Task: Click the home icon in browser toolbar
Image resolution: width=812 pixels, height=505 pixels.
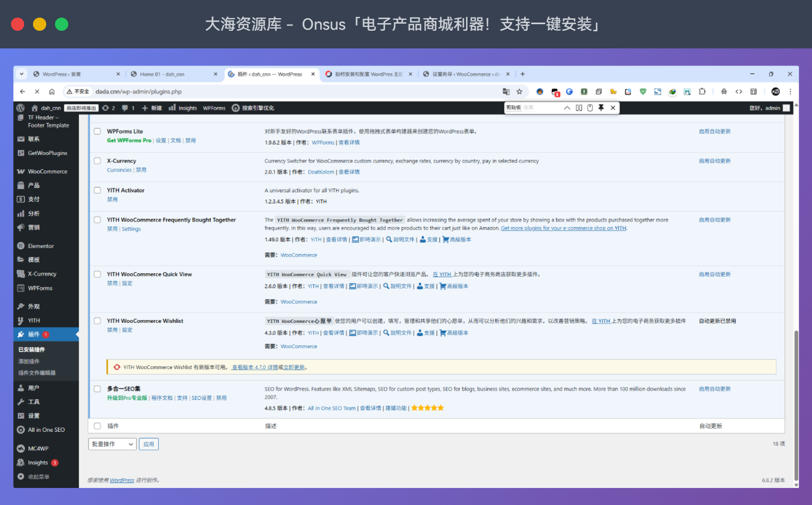Action: click(52, 92)
